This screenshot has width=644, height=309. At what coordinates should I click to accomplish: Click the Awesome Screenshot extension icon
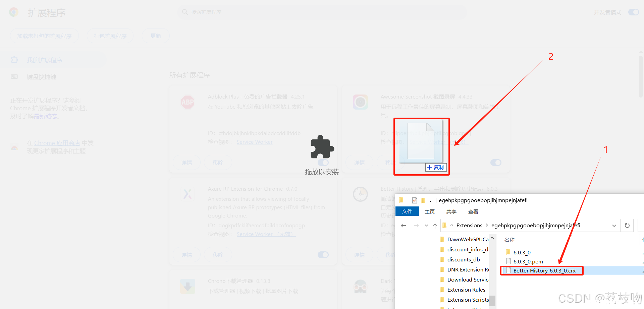360,102
